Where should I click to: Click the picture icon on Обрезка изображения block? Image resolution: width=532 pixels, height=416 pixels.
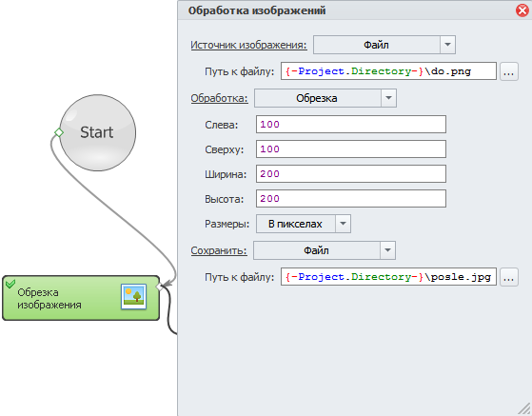(133, 297)
